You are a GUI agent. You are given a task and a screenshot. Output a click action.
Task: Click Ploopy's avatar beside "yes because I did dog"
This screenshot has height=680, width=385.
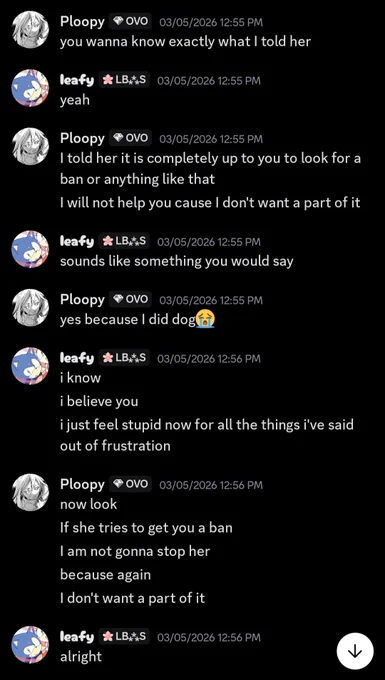pyautogui.click(x=30, y=307)
